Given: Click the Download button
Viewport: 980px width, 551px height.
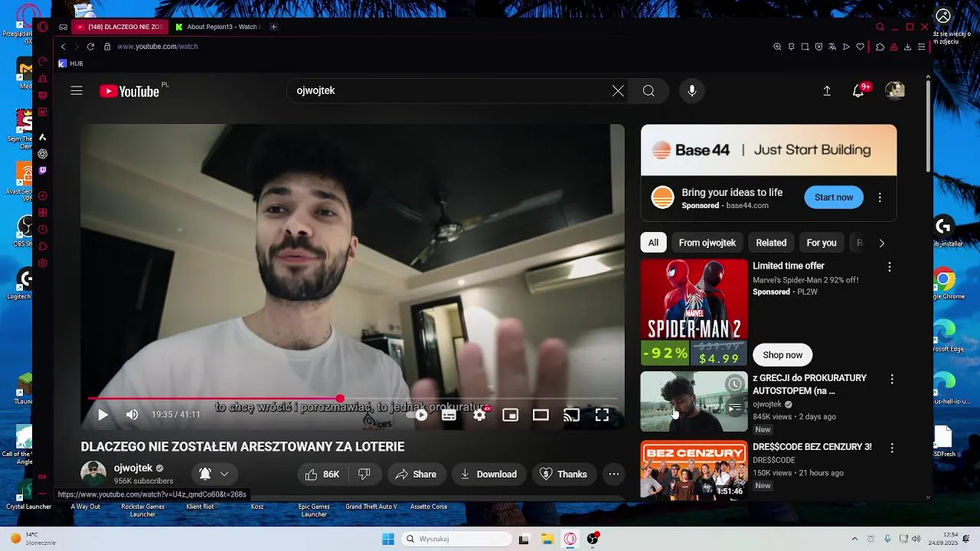Looking at the screenshot, I should pos(488,474).
